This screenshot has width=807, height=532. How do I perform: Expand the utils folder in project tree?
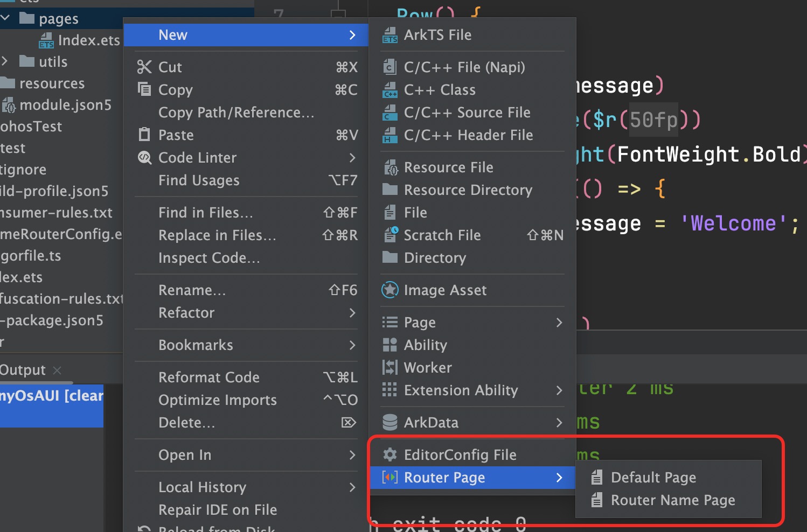click(x=5, y=61)
